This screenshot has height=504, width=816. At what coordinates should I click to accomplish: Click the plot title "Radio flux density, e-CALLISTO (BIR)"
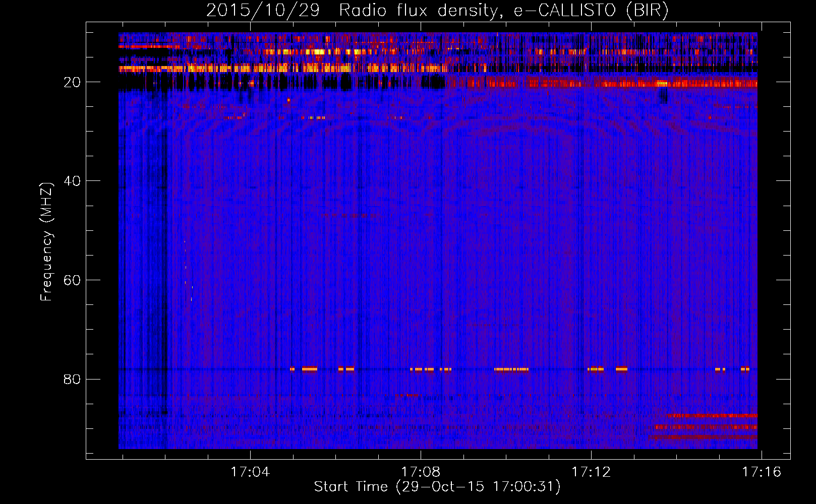click(503, 11)
